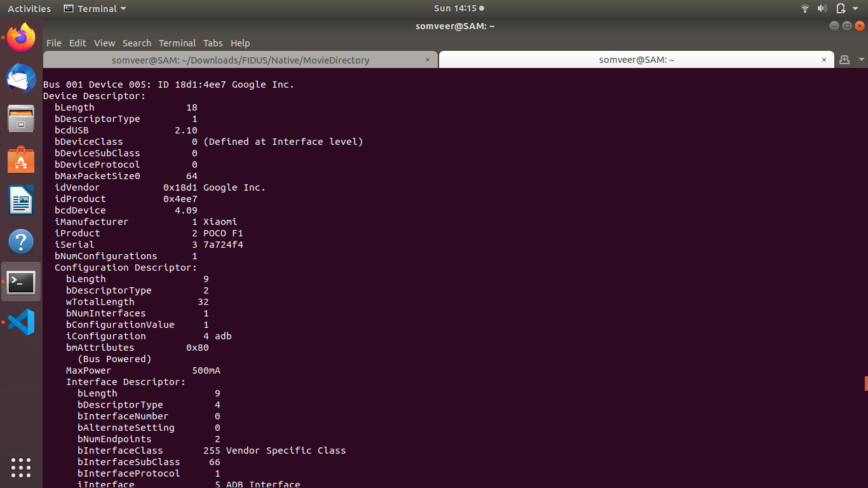Show Applications grid in the dock
The image size is (868, 488).
pos(21,468)
